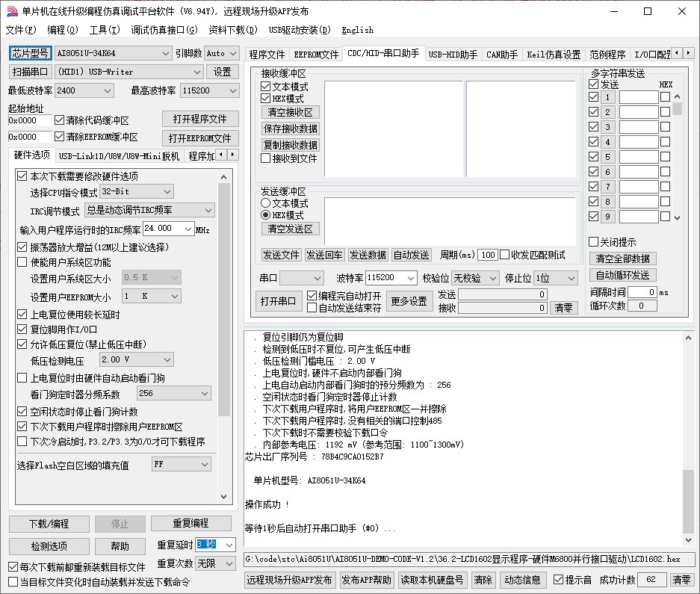Open the CPU instruction mode 32-Bit dropdown

point(137,191)
